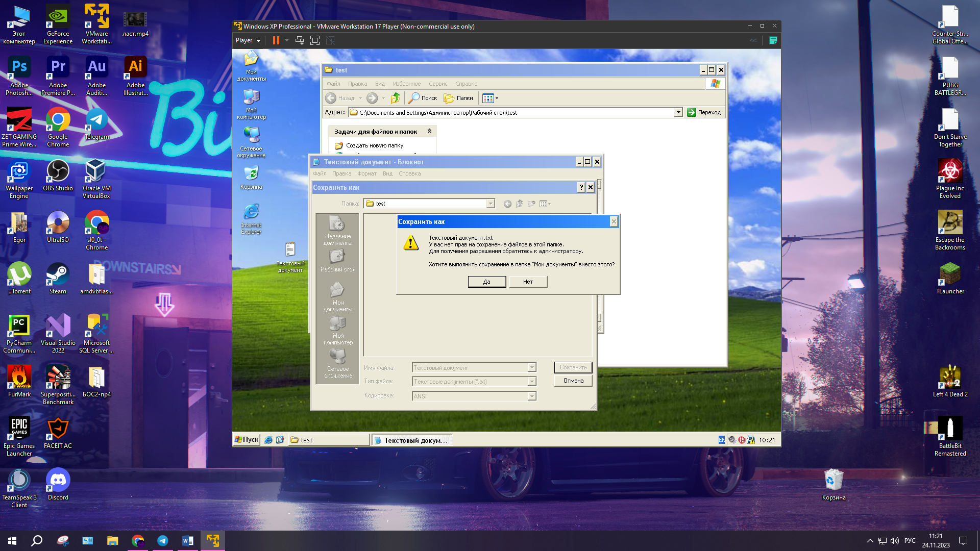The image size is (980, 551).
Task: Open Сервис menu in explorer window
Action: pyautogui.click(x=438, y=84)
